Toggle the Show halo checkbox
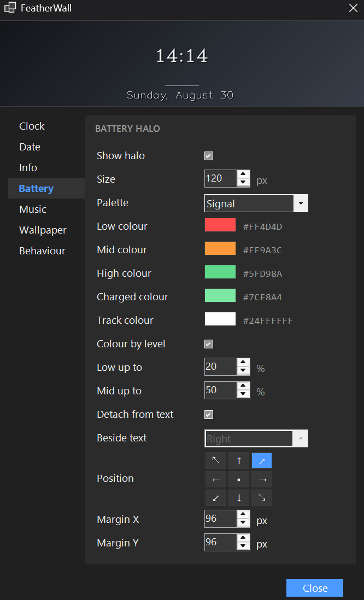 [x=209, y=156]
